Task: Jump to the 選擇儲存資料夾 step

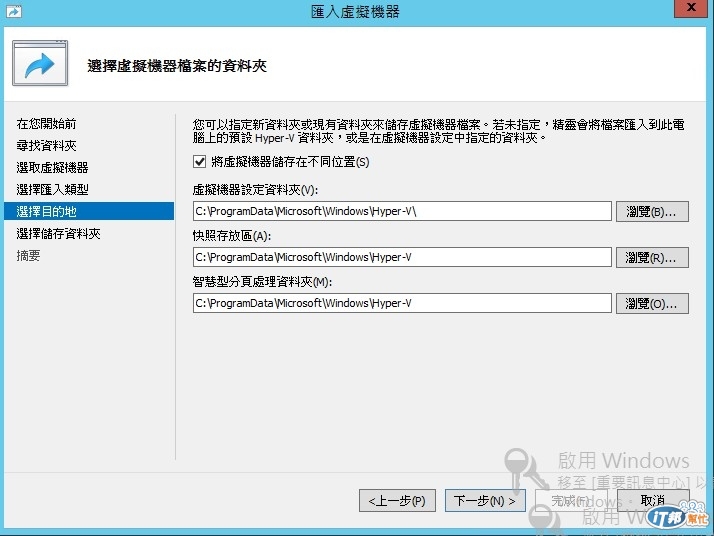Action: click(x=58, y=234)
